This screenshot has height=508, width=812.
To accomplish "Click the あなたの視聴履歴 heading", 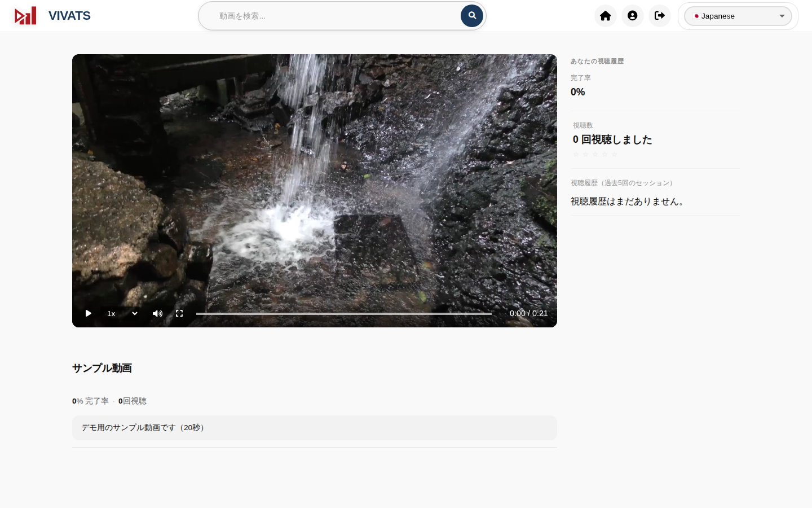I will [x=597, y=61].
